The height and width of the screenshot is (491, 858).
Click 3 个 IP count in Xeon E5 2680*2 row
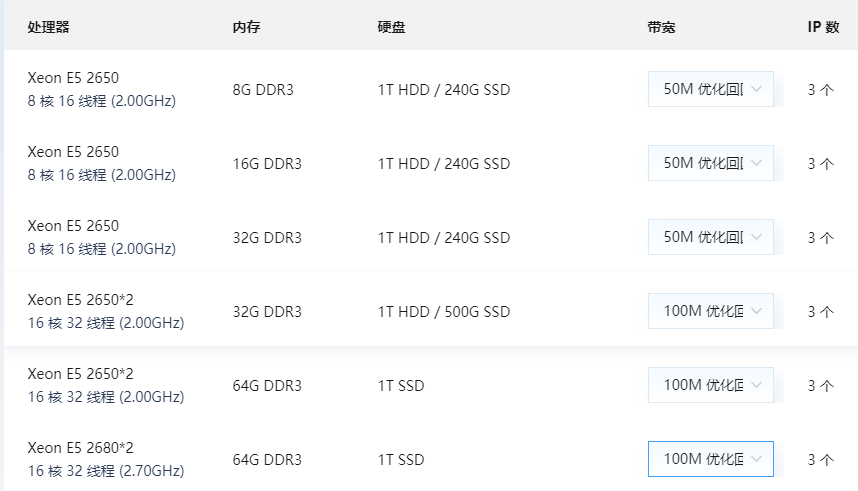(x=821, y=460)
